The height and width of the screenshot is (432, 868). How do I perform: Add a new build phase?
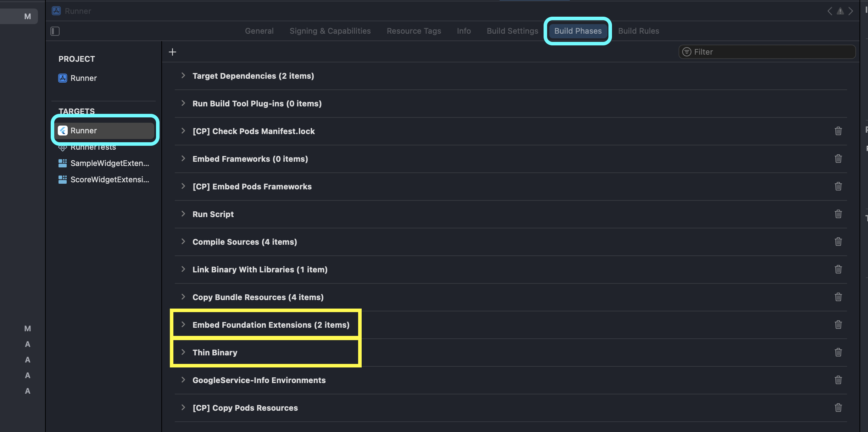point(172,52)
